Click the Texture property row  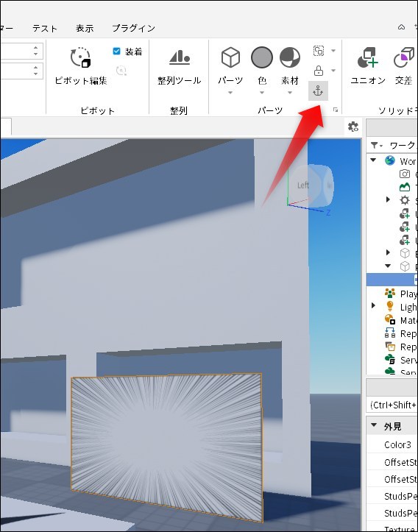(x=392, y=528)
